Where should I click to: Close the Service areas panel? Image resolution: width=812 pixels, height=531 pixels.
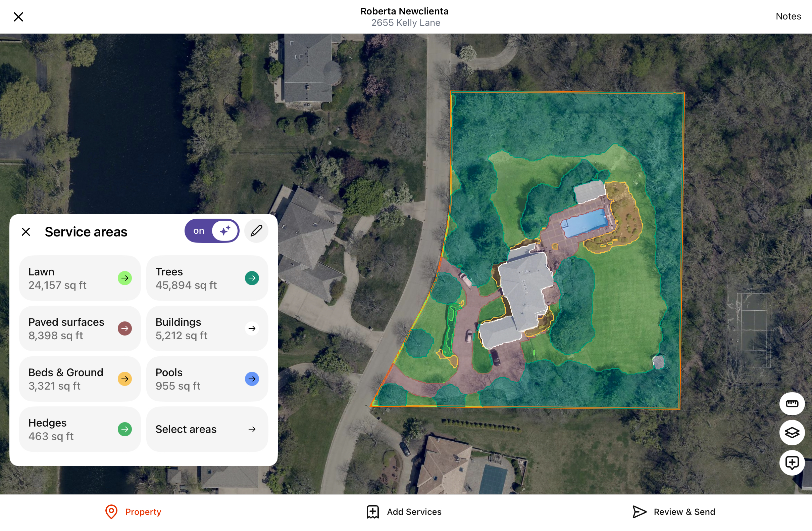click(x=26, y=232)
